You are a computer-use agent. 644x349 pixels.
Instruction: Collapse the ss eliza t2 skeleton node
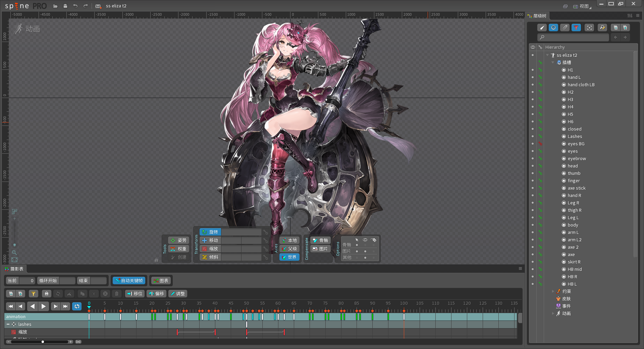point(547,55)
